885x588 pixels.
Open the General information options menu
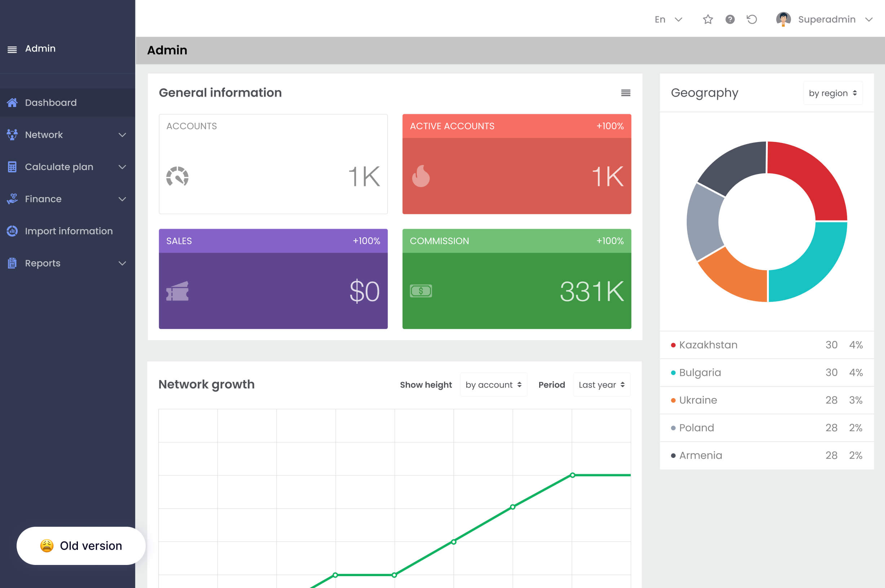point(625,93)
